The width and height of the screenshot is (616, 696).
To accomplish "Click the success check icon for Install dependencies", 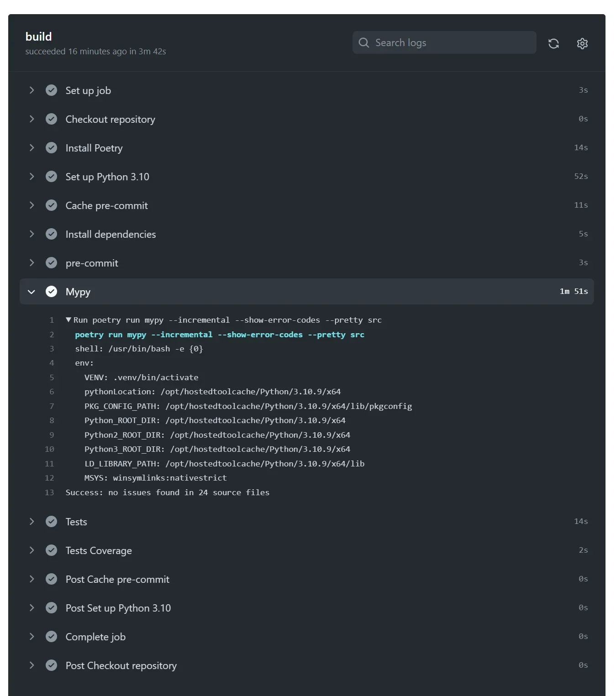I will click(52, 234).
